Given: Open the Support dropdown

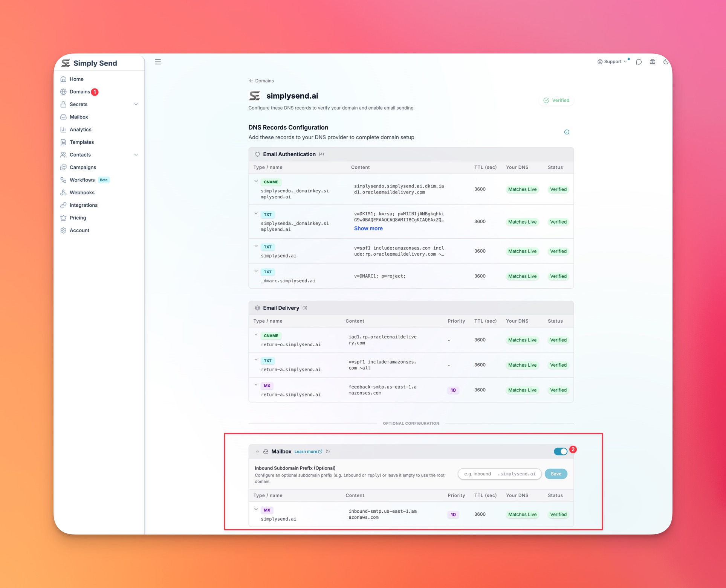Looking at the screenshot, I should pos(612,62).
